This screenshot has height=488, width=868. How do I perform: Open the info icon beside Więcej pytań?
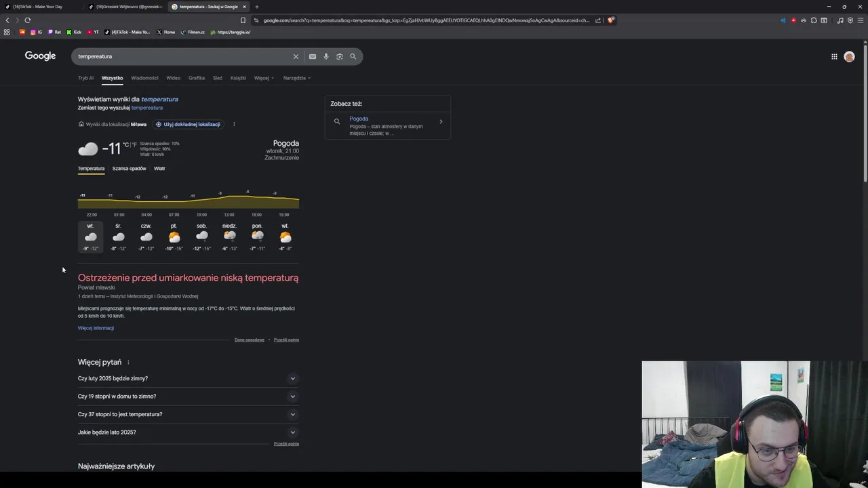point(128,363)
